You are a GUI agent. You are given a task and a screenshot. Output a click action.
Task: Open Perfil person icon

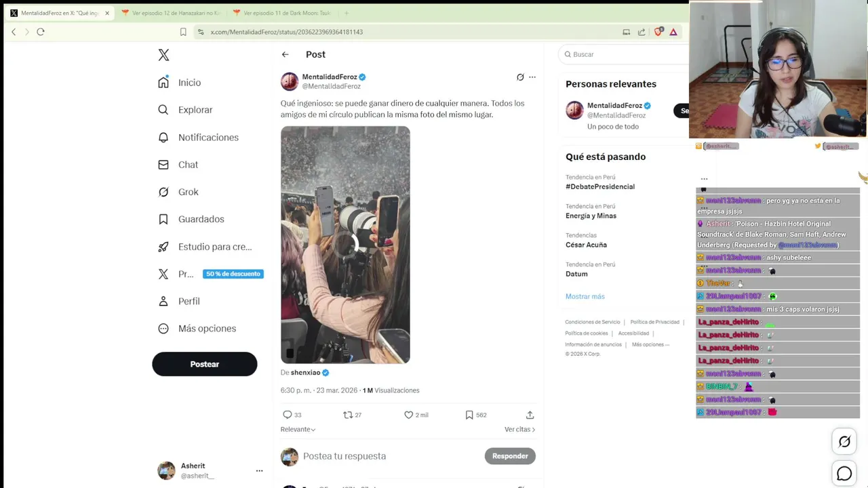coord(163,301)
